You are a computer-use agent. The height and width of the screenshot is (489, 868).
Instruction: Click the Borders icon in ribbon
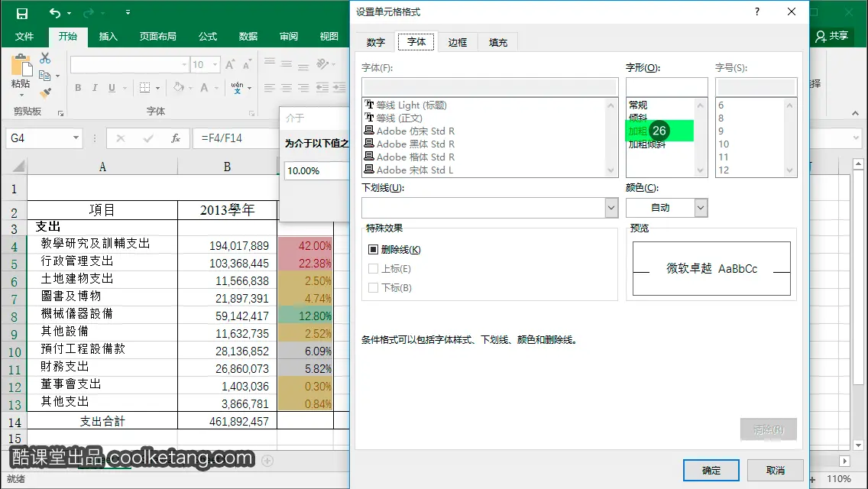[144, 88]
